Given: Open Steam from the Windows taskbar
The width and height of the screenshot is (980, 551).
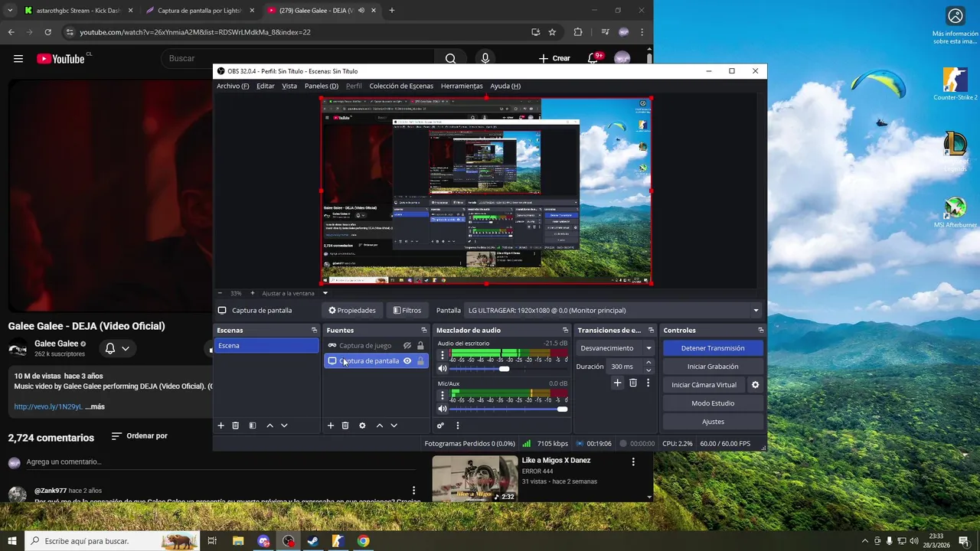Looking at the screenshot, I should (313, 541).
